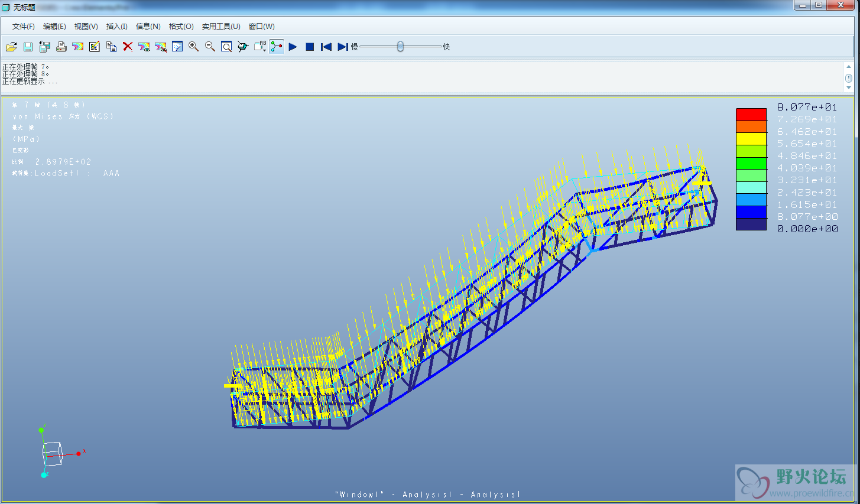Click the bright green legend swatch
Image resolution: width=860 pixels, height=504 pixels.
coord(751,163)
